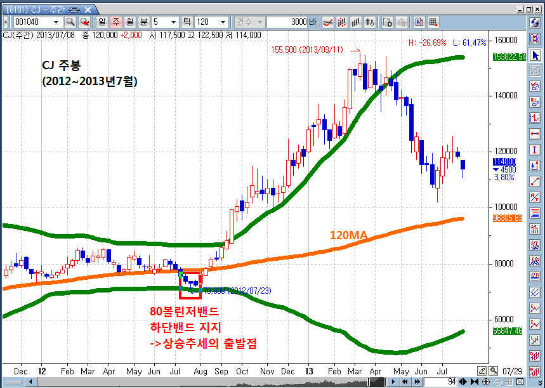Click the magnifier icon beside 07/29
This screenshot has height=388, width=545.
click(x=493, y=371)
